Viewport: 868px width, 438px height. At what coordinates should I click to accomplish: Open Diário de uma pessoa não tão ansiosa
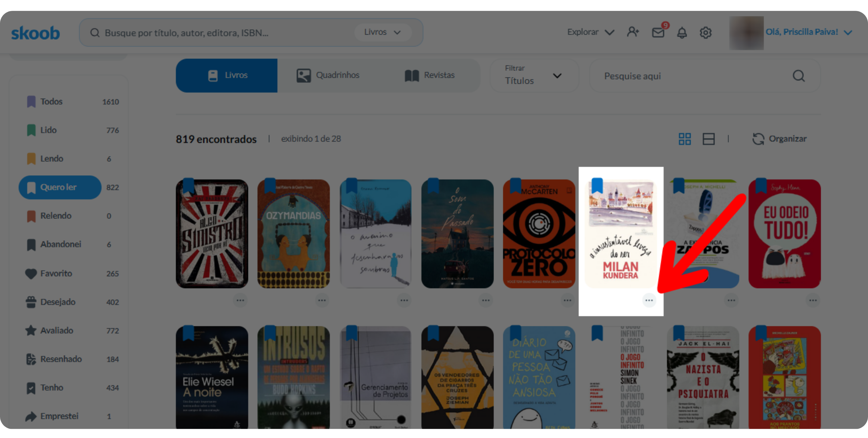(x=539, y=378)
